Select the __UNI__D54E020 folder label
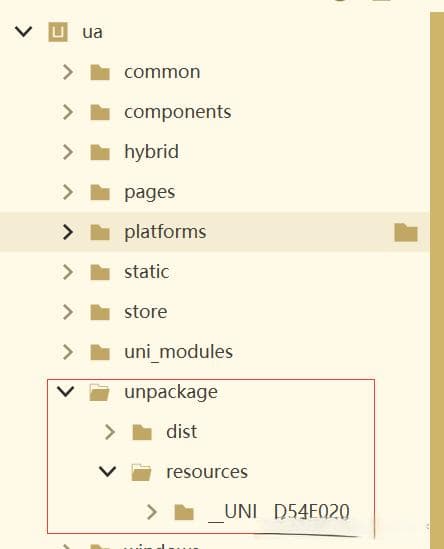Image resolution: width=444 pixels, height=549 pixels. click(x=279, y=512)
